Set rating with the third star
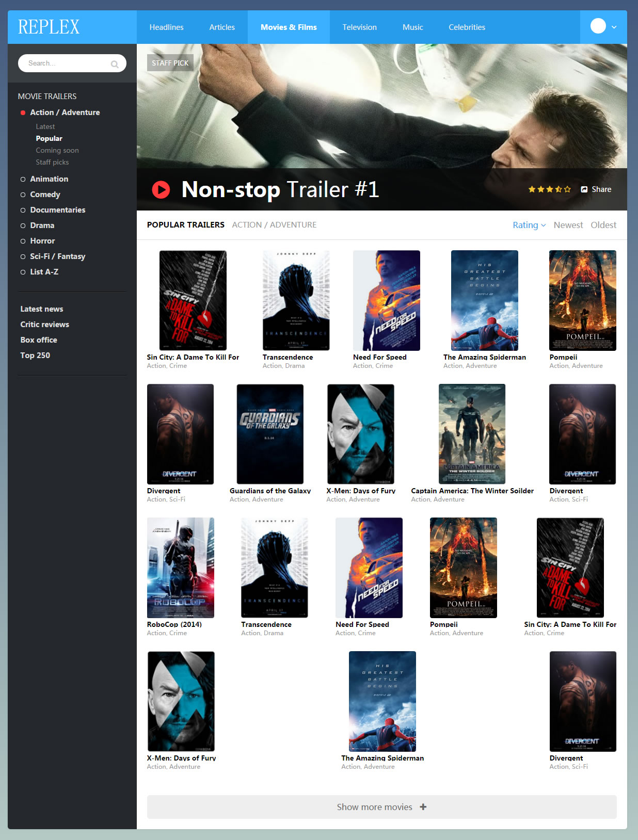Viewport: 638px width, 840px height. [x=550, y=189]
